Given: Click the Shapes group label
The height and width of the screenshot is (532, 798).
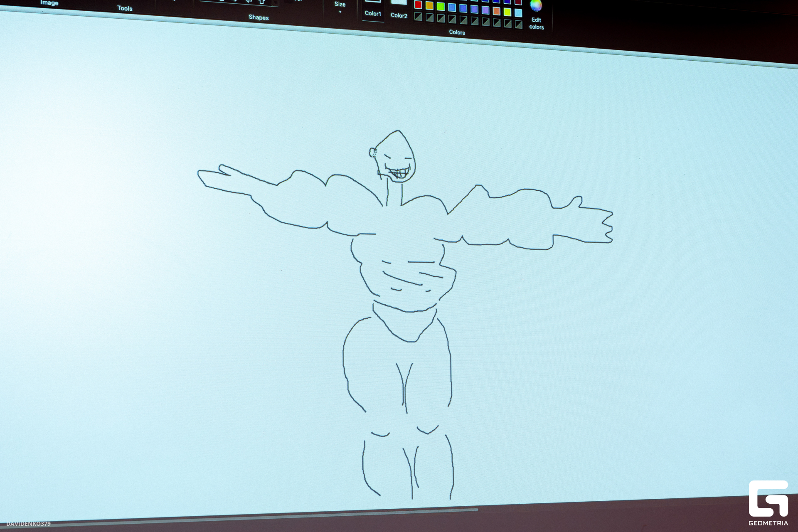Looking at the screenshot, I should [x=259, y=17].
